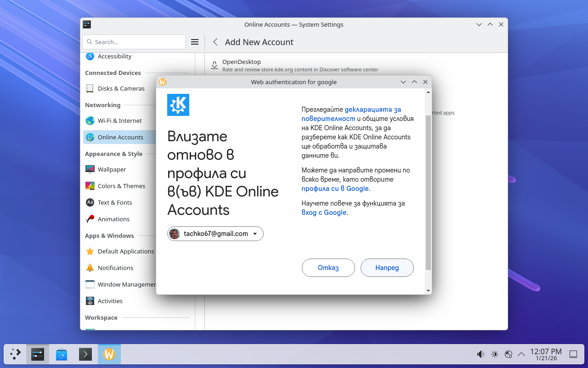Launch Discover software center from taskbar
588x368 pixels.
[62, 354]
